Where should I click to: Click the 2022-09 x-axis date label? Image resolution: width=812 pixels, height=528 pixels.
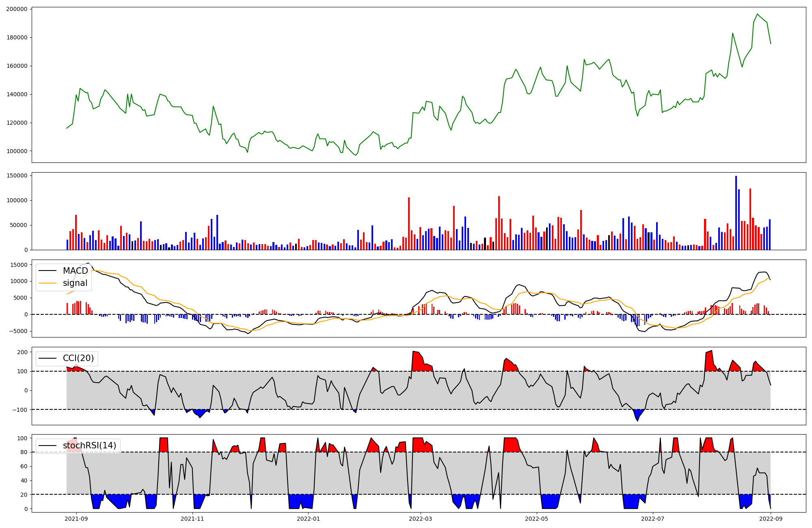[771, 519]
